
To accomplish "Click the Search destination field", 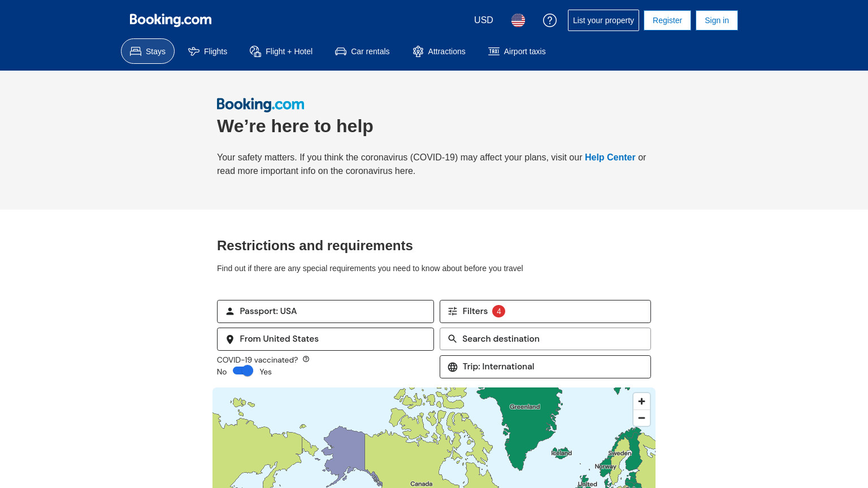I will 545,339.
